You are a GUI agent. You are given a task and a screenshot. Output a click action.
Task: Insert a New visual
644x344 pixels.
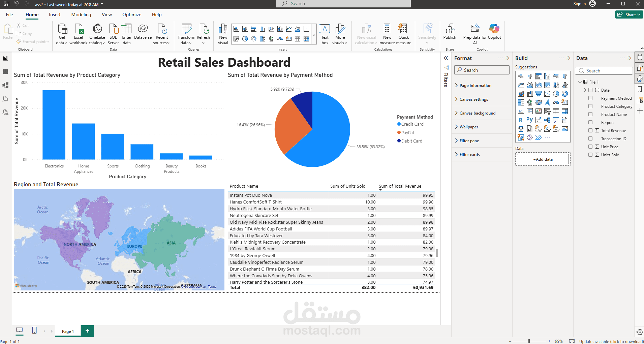click(x=223, y=34)
